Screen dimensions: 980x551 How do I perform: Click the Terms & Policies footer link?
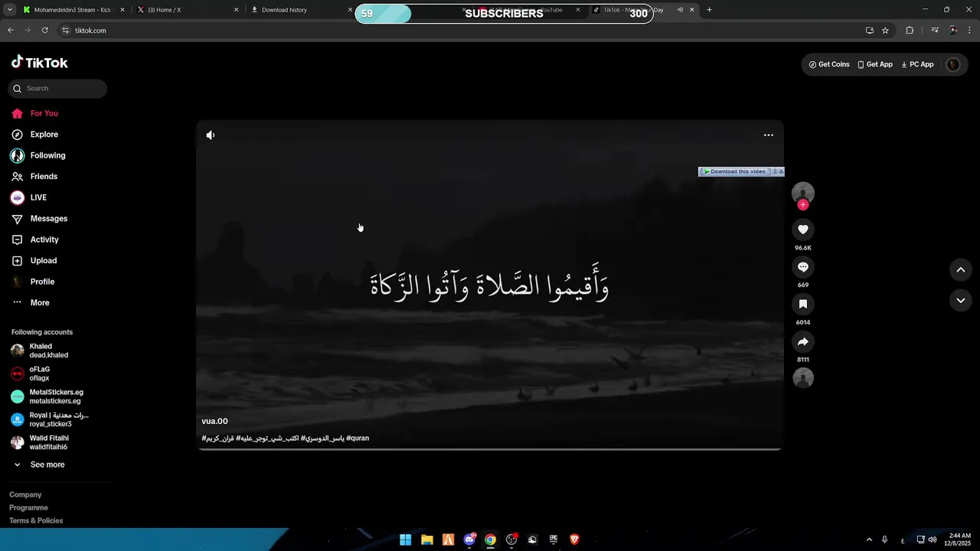click(36, 521)
